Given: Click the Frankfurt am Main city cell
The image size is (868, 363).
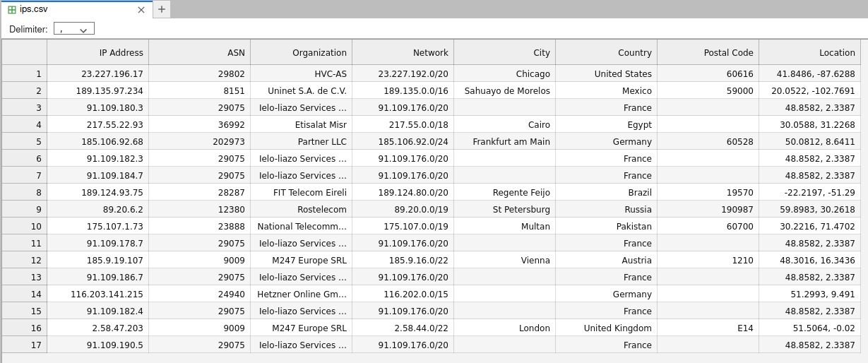Looking at the screenshot, I should 504,142.
